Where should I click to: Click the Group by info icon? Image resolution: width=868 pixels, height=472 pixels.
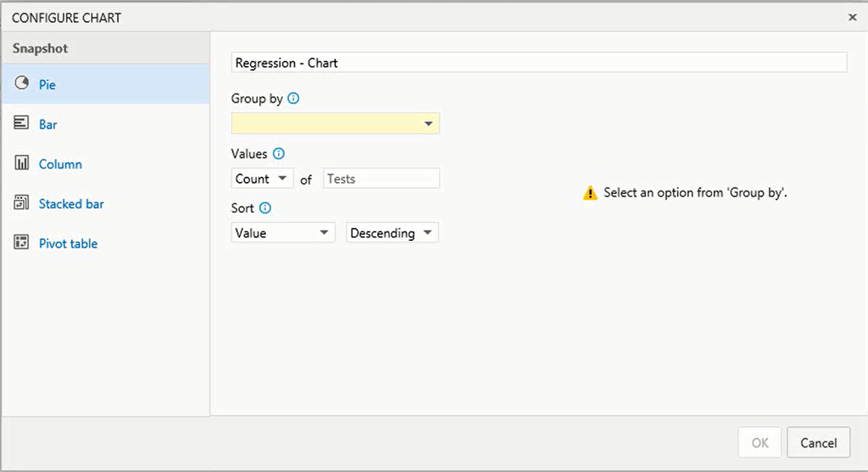tap(293, 98)
